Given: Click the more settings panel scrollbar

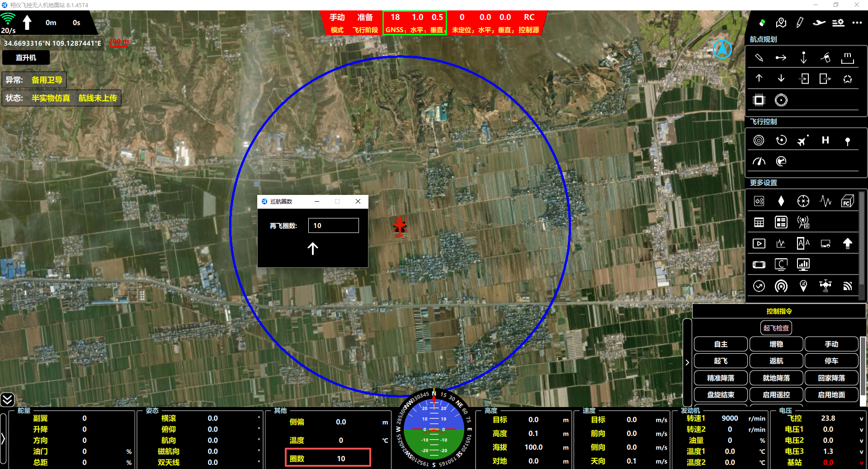Looking at the screenshot, I should pyautogui.click(x=862, y=238).
